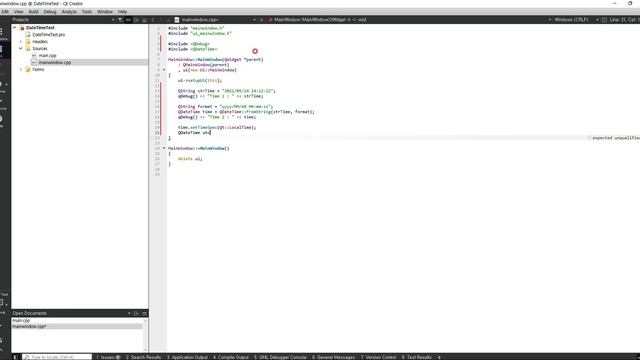This screenshot has height=360, width=640.
Task: Expand the Forms folder
Action: click(x=21, y=69)
